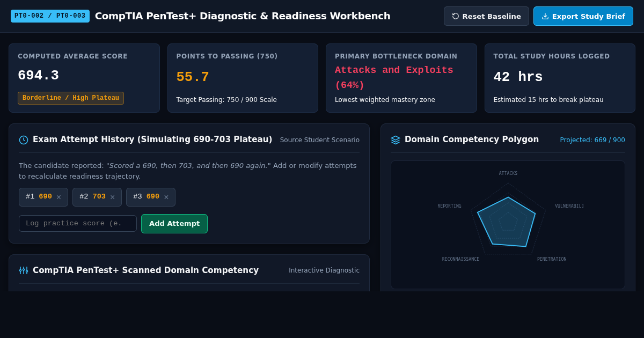644x338 pixels.
Task: Click the layers icon beside Domain Competency Polygon
Action: [x=396, y=140]
